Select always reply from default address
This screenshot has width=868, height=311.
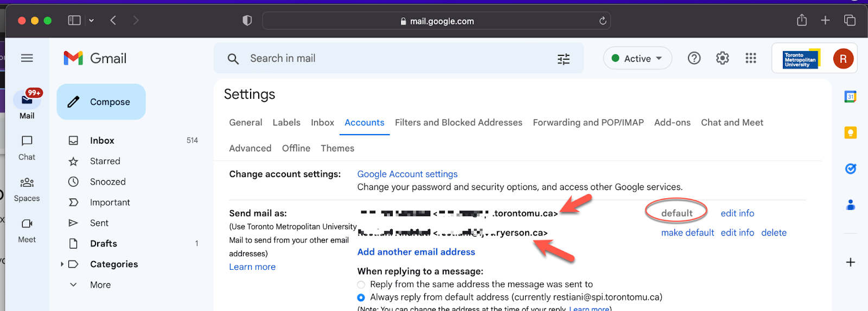[361, 297]
